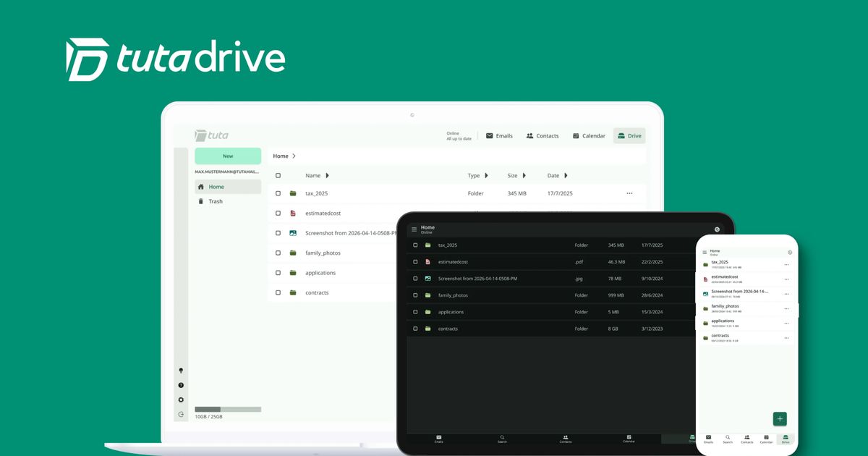
Task: Check estimatedcost checkbox on tablet
Action: click(415, 262)
